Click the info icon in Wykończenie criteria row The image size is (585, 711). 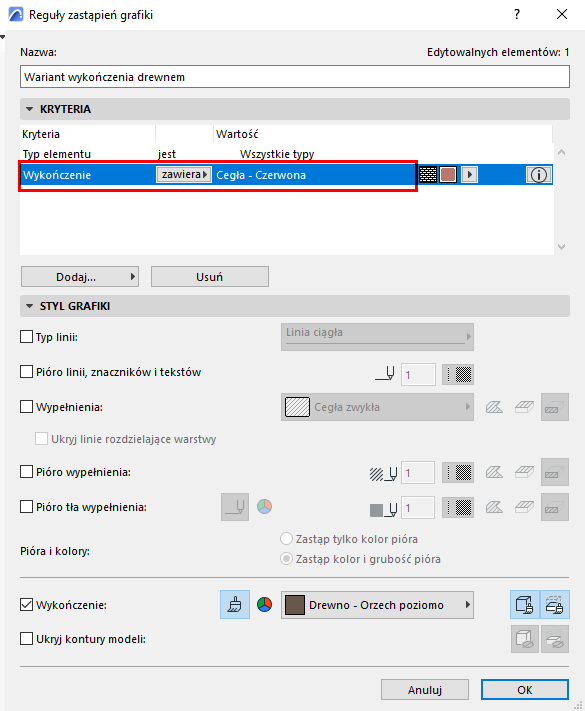538,175
